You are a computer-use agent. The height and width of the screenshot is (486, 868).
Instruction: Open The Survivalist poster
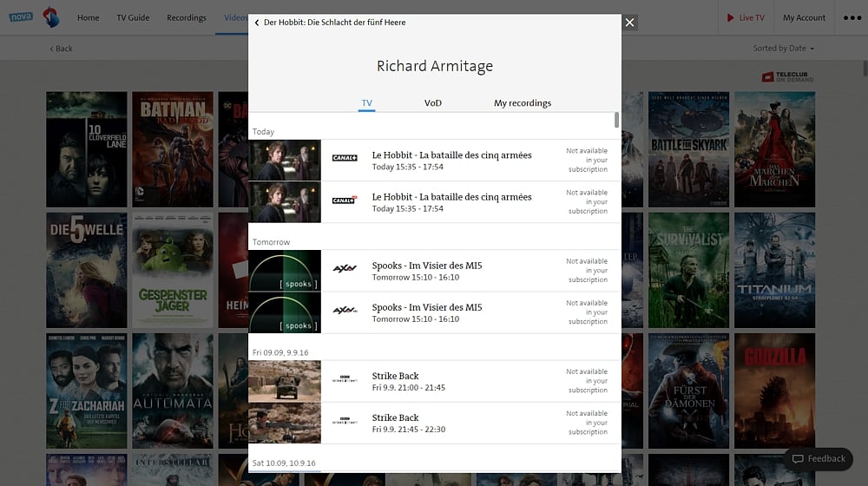pyautogui.click(x=688, y=270)
